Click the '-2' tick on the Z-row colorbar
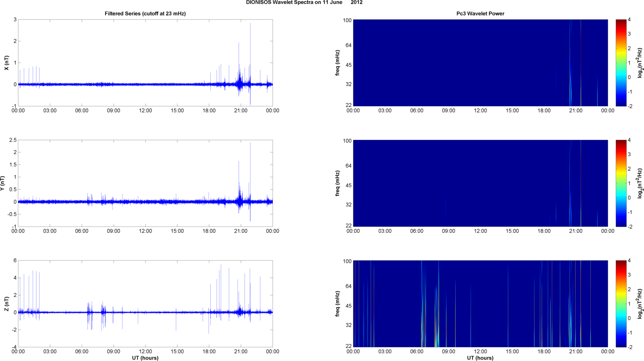Viewport: 644px width, 361px height. (x=630, y=347)
